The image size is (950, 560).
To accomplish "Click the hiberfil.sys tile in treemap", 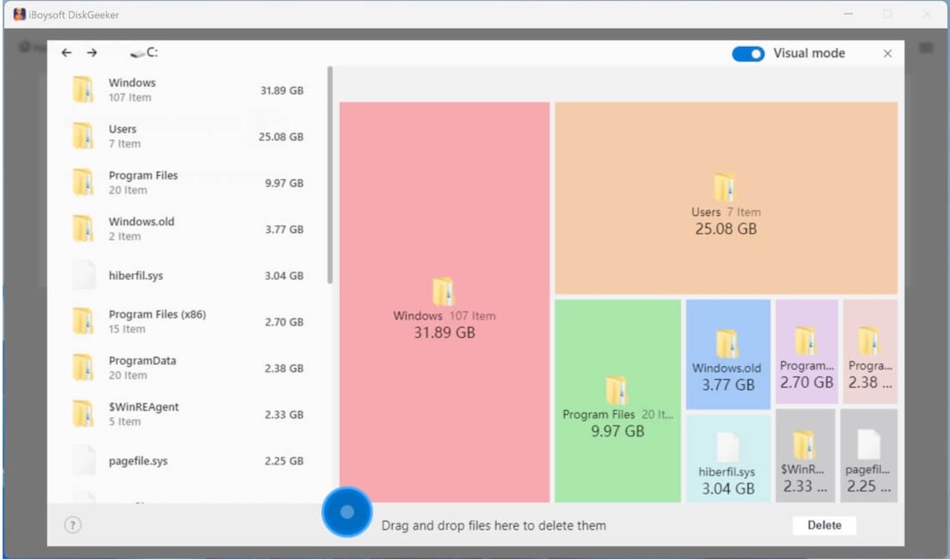I will [728, 459].
